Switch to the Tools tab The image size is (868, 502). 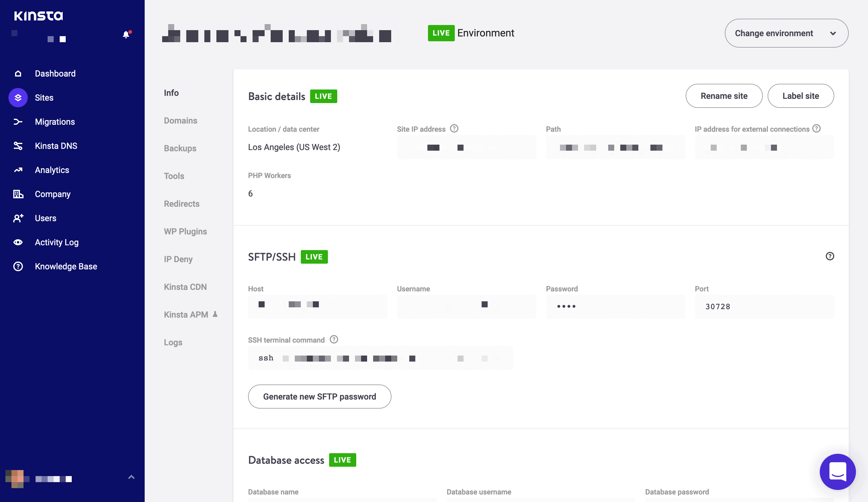[174, 176]
